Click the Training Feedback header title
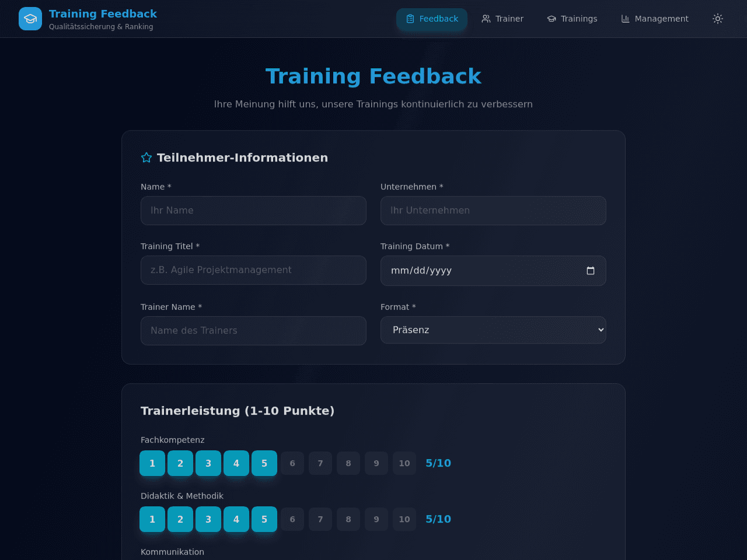 point(103,13)
